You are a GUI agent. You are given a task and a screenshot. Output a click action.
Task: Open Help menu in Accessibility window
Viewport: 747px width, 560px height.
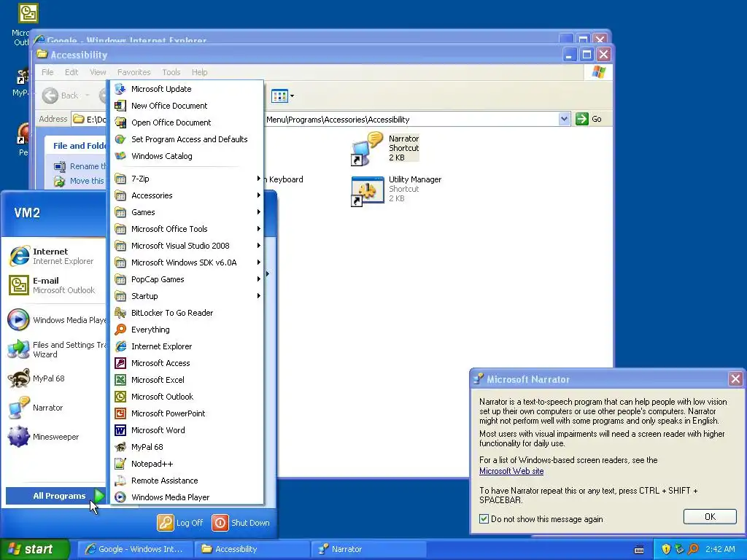(200, 72)
